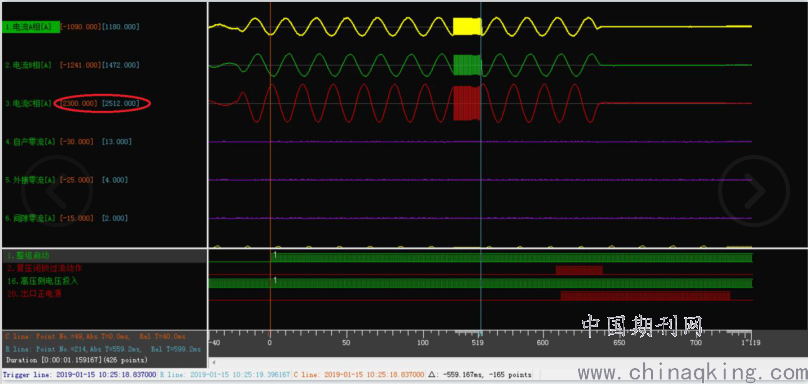Click the previous image arrow on left
The height and width of the screenshot is (384, 808).
[x=57, y=191]
